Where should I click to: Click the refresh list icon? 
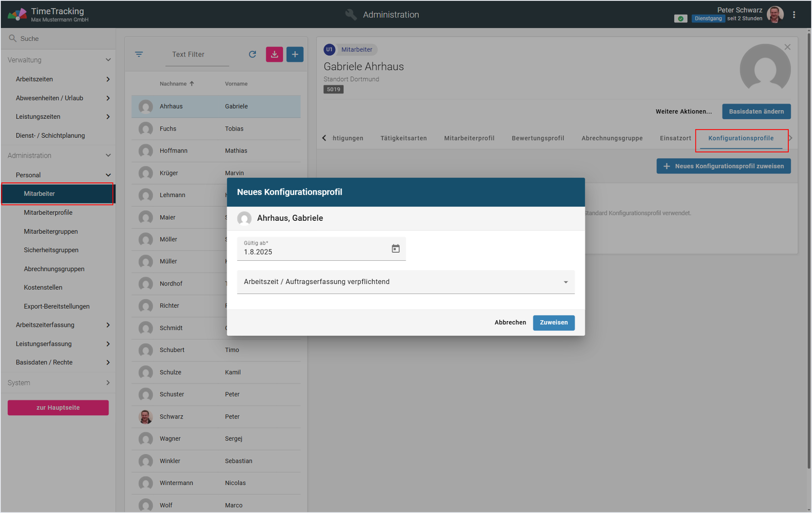tap(252, 54)
